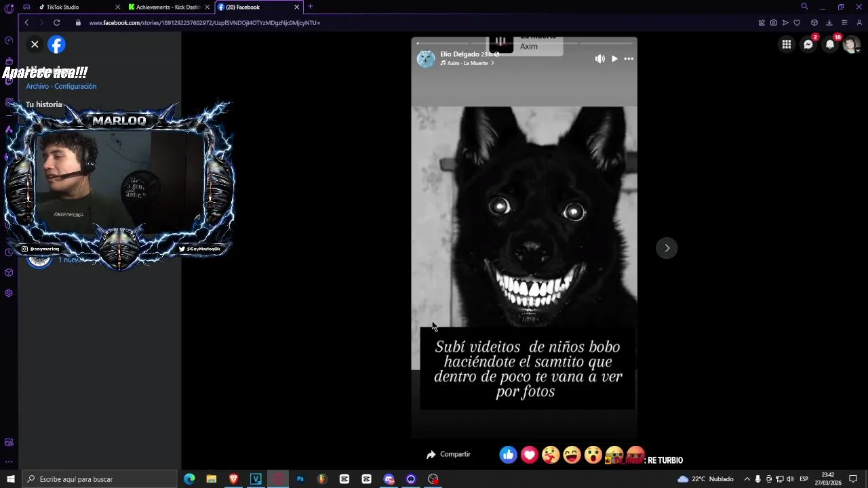Open the browser easy setup sliders
The image size is (868, 488).
tap(844, 22)
